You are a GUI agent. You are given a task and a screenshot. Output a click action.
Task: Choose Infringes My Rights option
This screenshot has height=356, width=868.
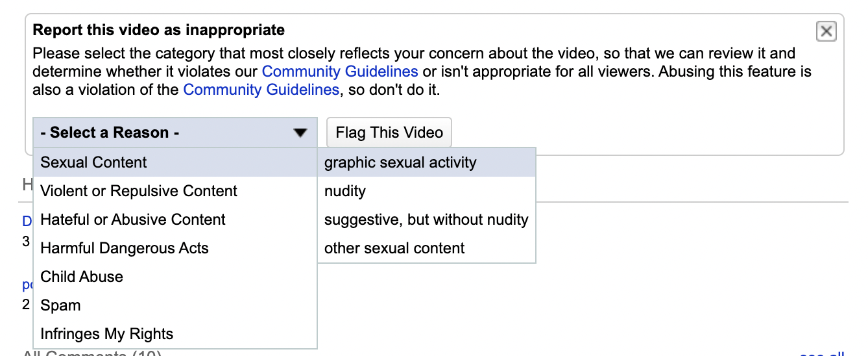click(x=107, y=334)
